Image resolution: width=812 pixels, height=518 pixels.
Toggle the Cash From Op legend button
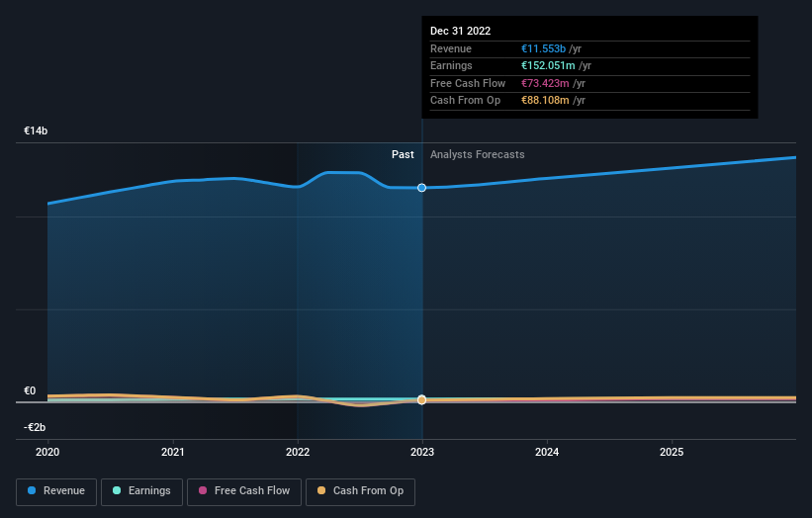[x=360, y=491]
